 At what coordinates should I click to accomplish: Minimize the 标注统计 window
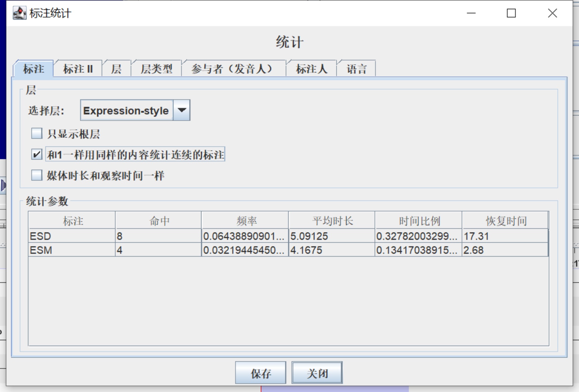pyautogui.click(x=471, y=13)
